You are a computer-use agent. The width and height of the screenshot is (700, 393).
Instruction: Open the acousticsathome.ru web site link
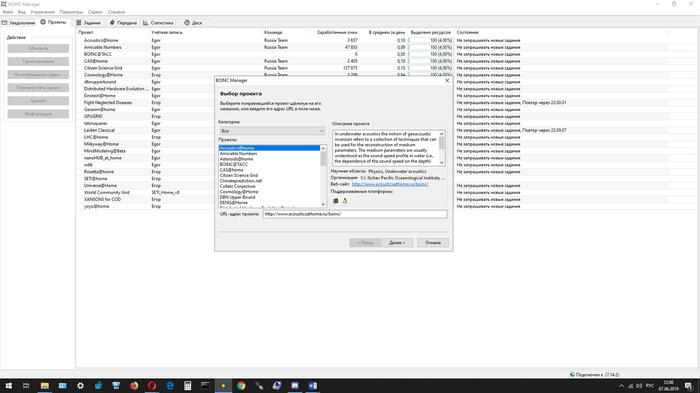pos(390,184)
